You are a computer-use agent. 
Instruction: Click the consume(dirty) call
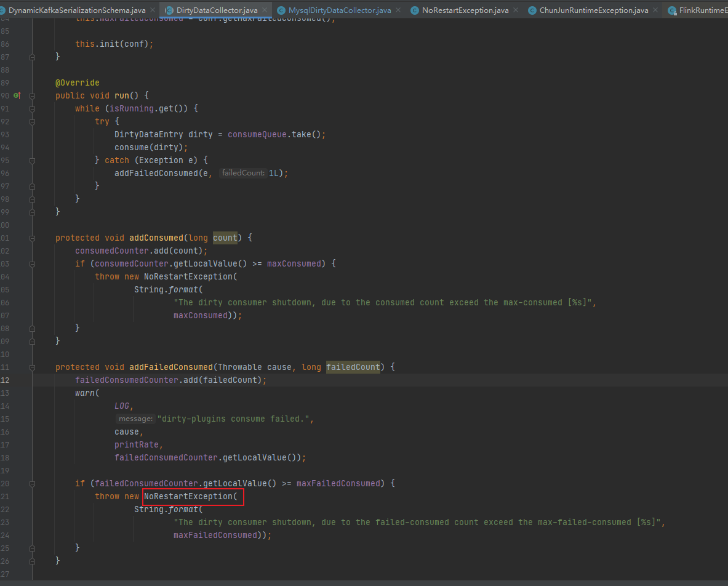pos(151,147)
